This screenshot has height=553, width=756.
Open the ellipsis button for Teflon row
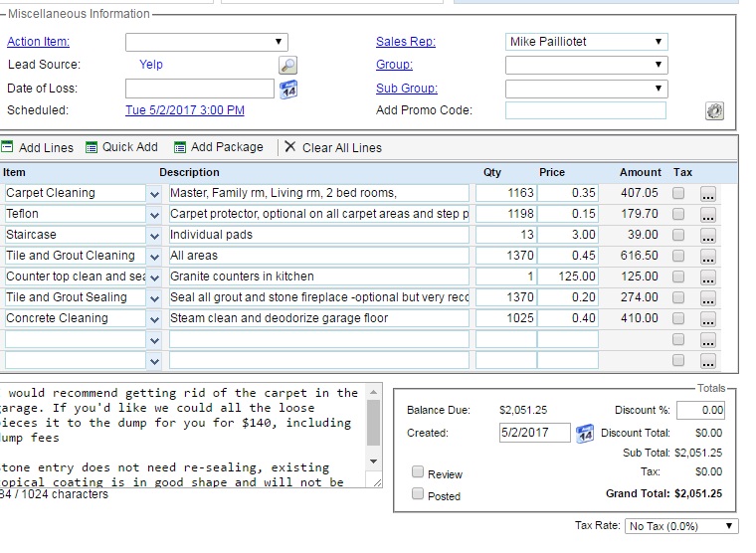[708, 215]
